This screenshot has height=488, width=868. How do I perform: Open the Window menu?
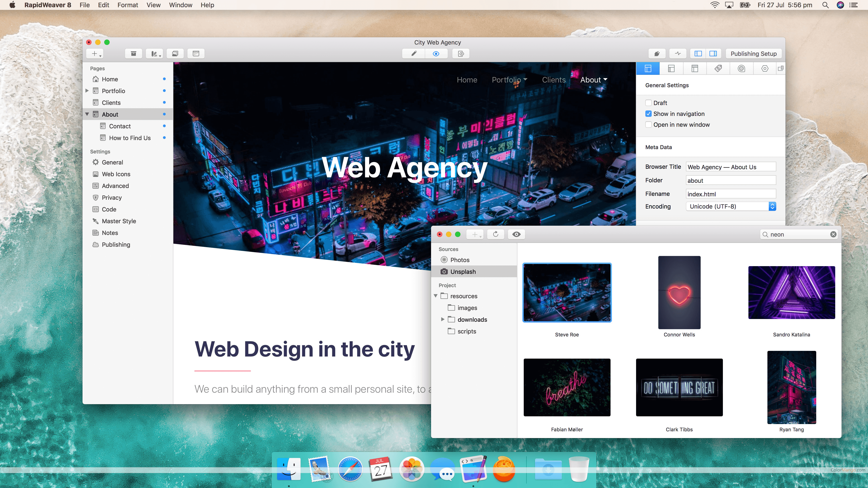tap(180, 5)
